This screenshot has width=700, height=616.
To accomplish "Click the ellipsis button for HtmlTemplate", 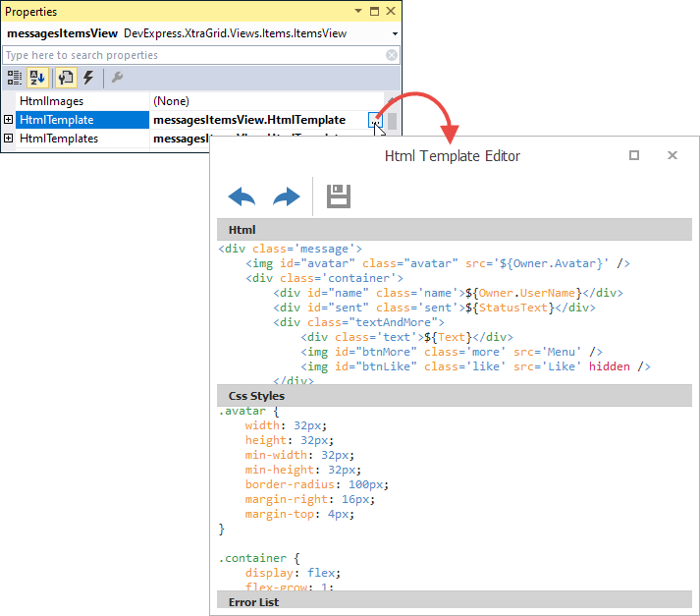I will 375,120.
